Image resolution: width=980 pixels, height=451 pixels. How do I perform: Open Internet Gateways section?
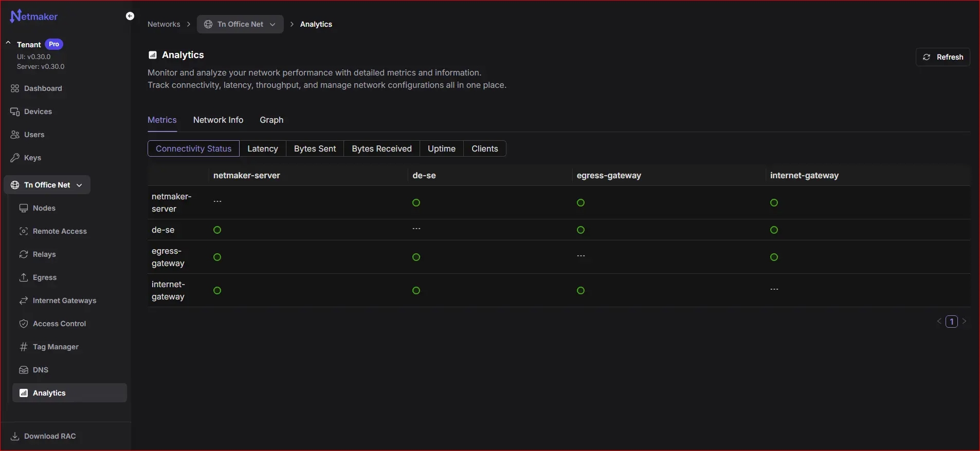[64, 300]
